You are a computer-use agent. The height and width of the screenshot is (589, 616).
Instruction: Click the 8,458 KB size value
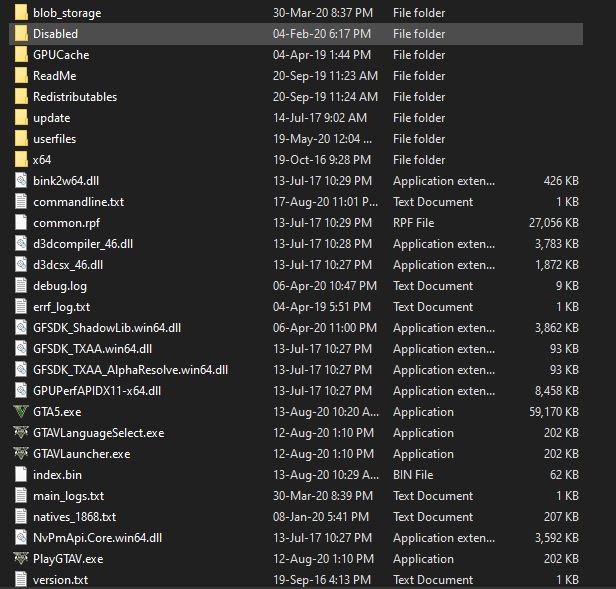tap(557, 391)
